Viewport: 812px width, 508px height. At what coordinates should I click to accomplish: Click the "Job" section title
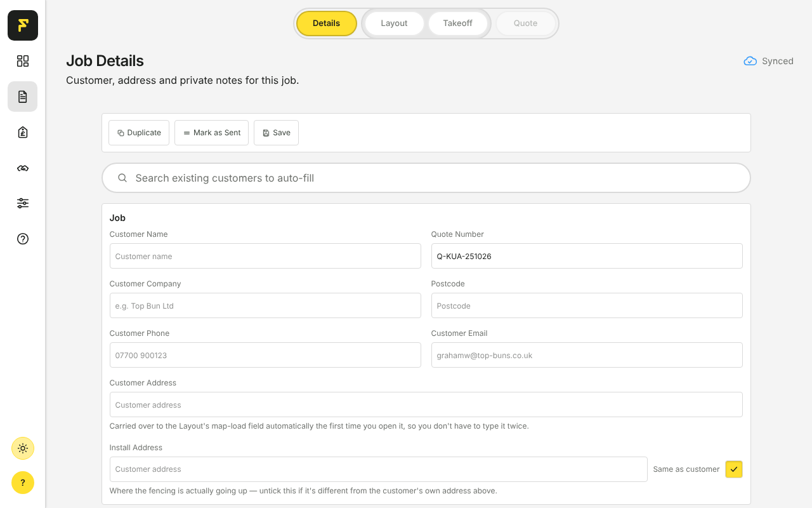[117, 218]
